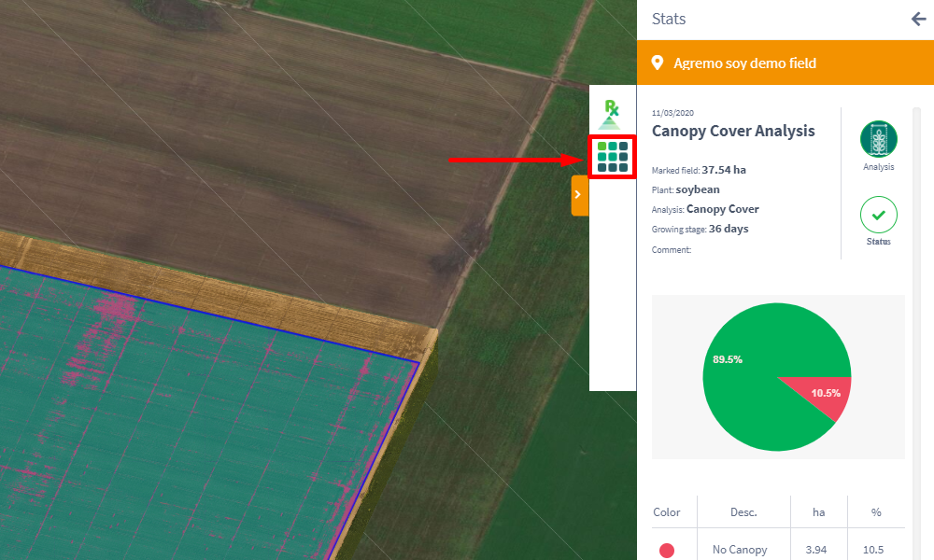Click the round green Analysis icon
934x560 pixels.
tap(878, 139)
